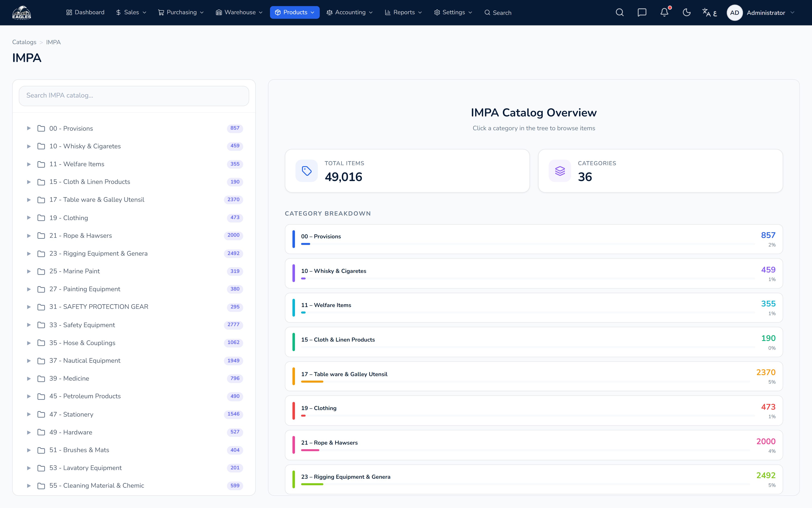This screenshot has height=508, width=812.
Task: Click the Total Items tag icon
Action: [307, 171]
